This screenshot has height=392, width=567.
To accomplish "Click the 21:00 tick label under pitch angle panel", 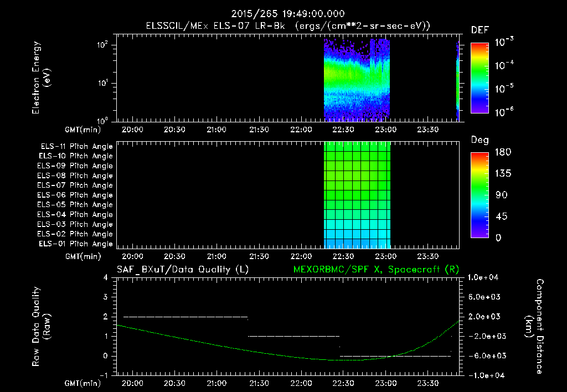I will 217,256.
